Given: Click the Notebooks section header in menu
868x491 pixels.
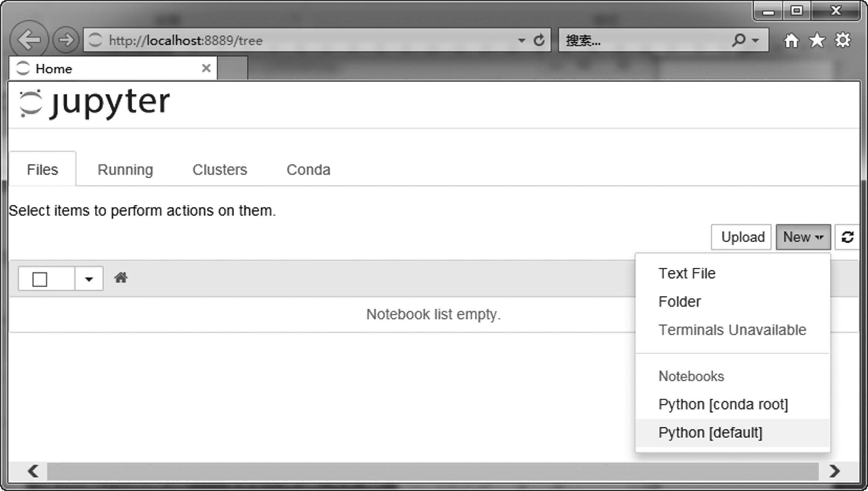Looking at the screenshot, I should pyautogui.click(x=691, y=376).
